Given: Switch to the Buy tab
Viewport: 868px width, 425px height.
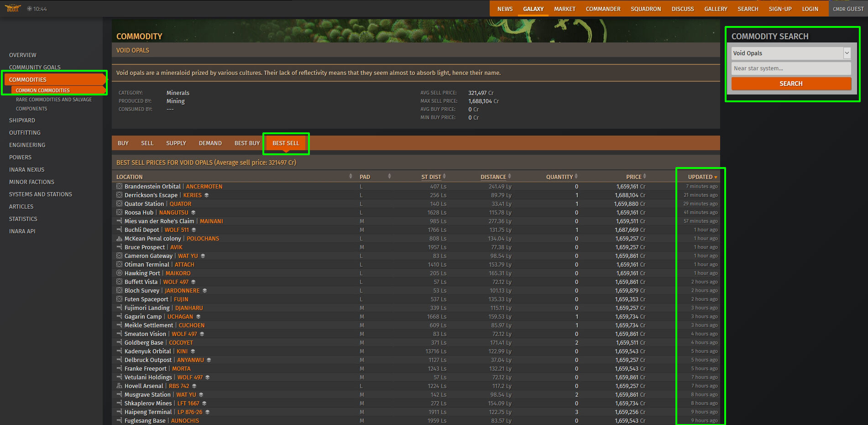Looking at the screenshot, I should pyautogui.click(x=123, y=143).
